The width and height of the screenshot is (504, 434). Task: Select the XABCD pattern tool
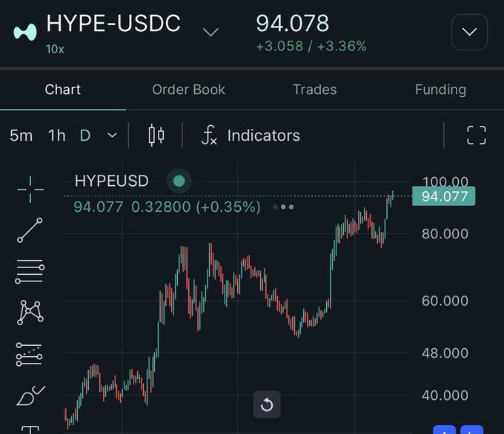(30, 313)
